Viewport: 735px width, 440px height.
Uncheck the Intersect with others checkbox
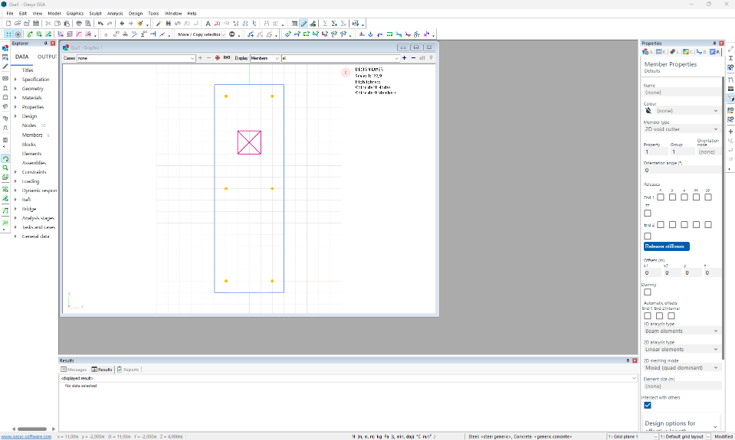click(647, 405)
